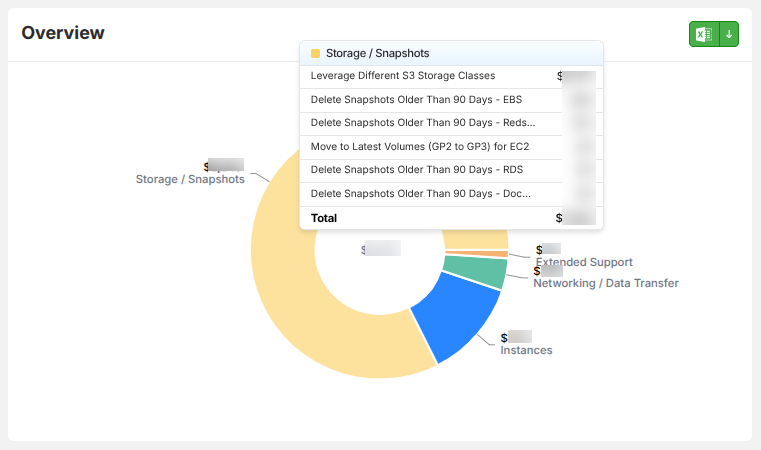Click the Total row in tooltip
Screen dimensions: 761x450
pyautogui.click(x=451, y=218)
